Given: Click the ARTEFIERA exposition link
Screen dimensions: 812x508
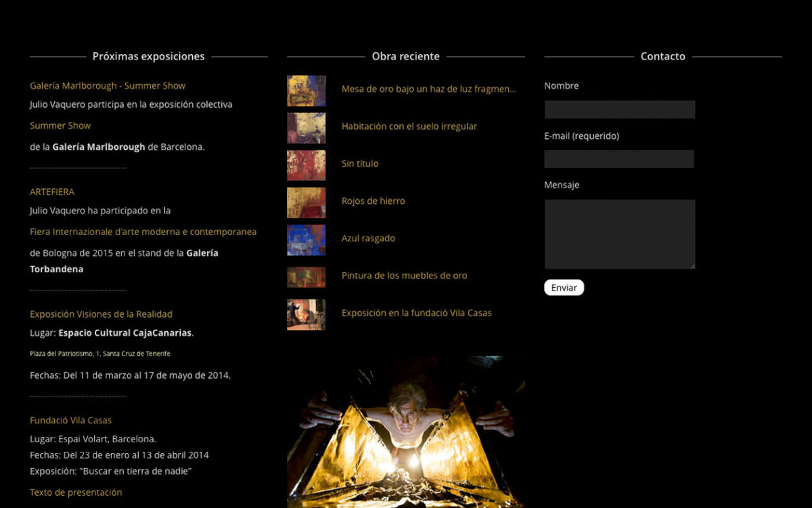Looking at the screenshot, I should 51,192.
